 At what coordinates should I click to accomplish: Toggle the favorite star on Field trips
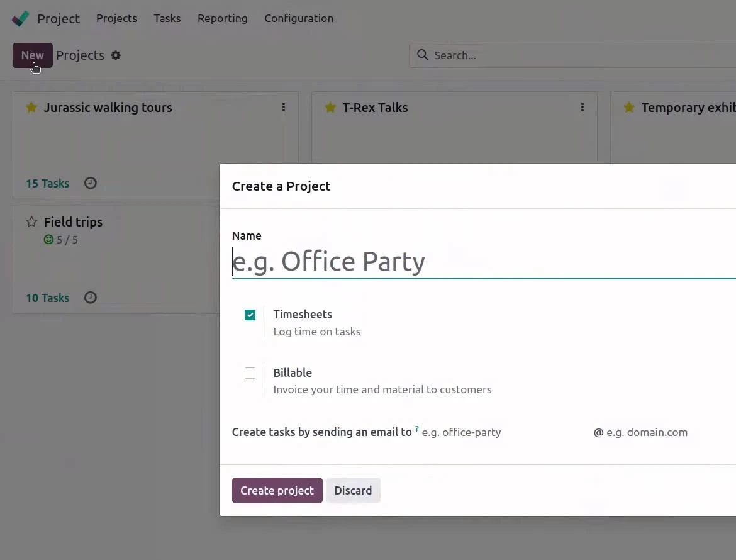pos(31,221)
